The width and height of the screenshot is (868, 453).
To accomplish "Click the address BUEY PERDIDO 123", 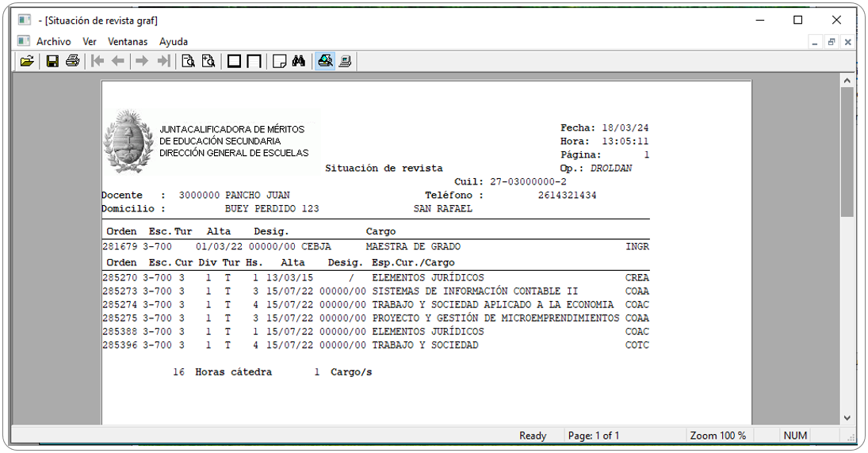I will point(272,208).
